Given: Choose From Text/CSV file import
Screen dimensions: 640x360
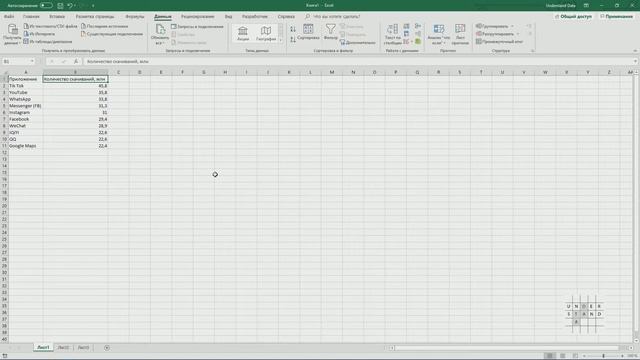Looking at the screenshot, I should [50, 26].
